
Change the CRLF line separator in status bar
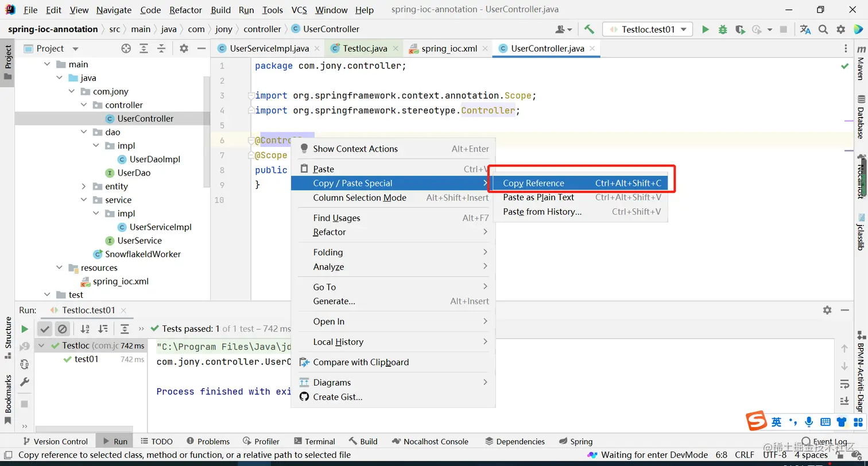click(745, 455)
